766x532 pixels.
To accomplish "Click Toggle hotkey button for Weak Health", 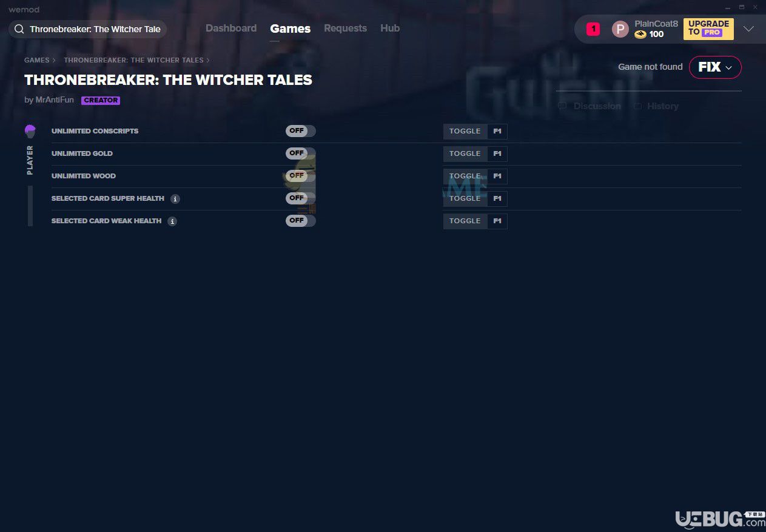I will click(465, 221).
